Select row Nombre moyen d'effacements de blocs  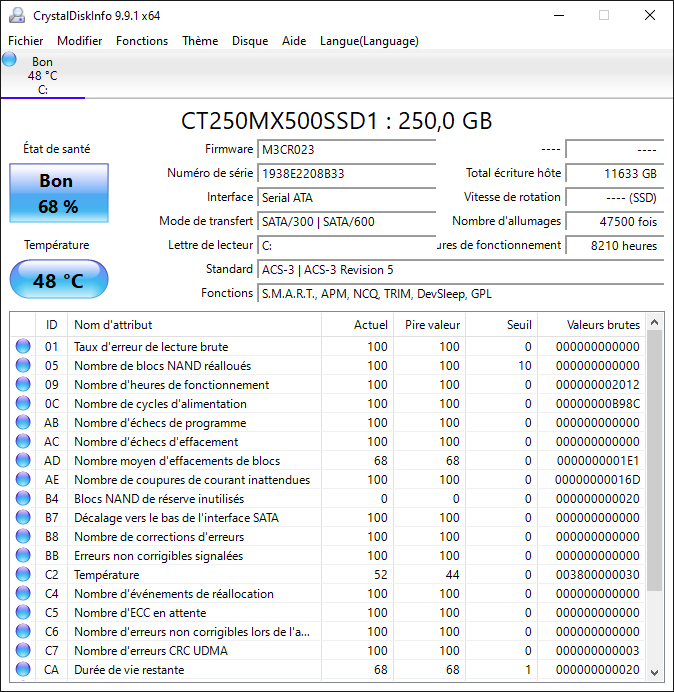(328, 460)
